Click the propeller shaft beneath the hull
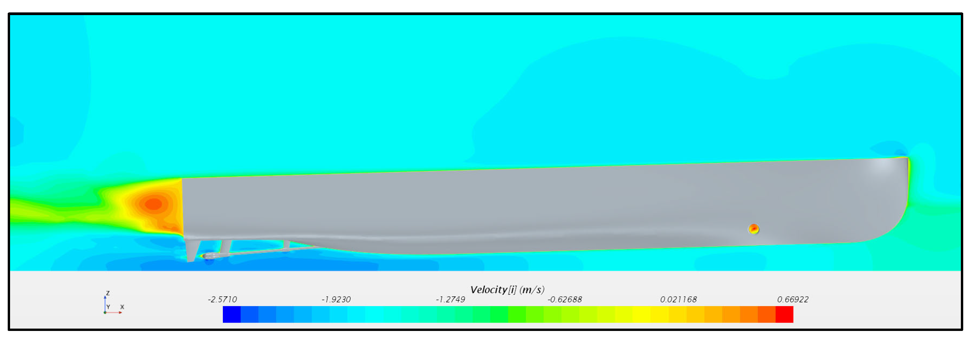The image size is (980, 341). click(x=259, y=252)
